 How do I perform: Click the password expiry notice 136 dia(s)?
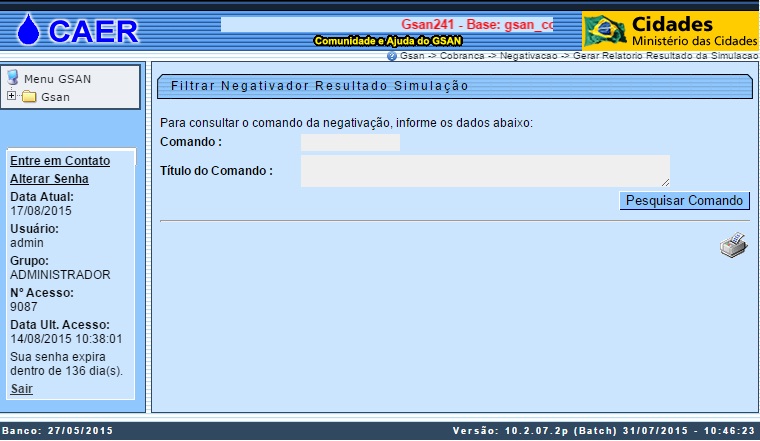pyautogui.click(x=66, y=364)
